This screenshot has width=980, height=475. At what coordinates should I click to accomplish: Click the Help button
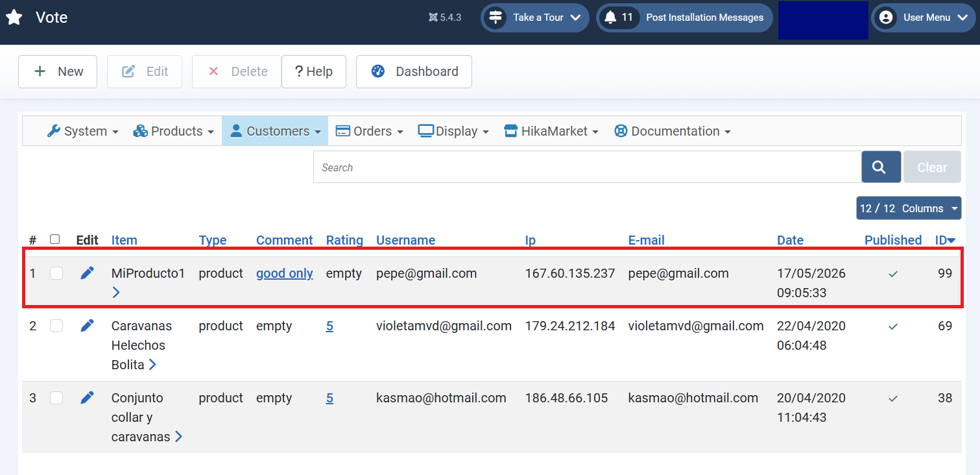[x=314, y=71]
